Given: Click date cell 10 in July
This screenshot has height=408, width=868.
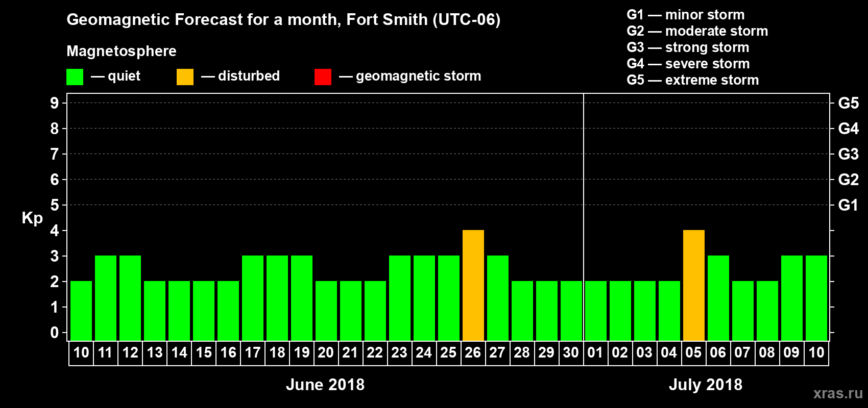Looking at the screenshot, I should pyautogui.click(x=816, y=353).
